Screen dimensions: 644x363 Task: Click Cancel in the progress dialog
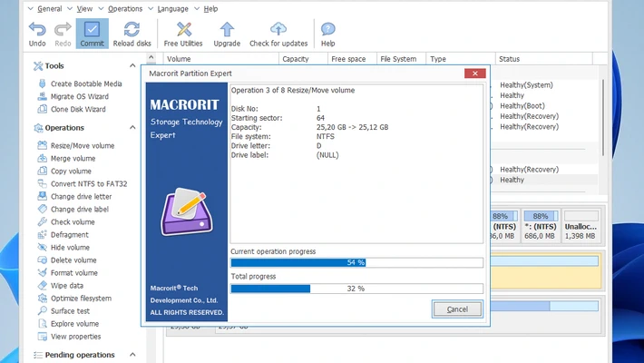tap(457, 309)
